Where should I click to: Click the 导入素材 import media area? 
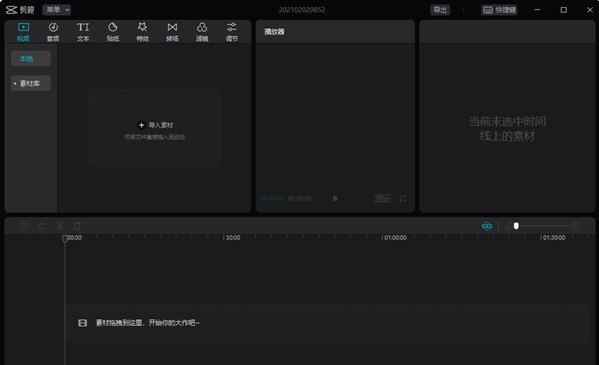(x=155, y=128)
